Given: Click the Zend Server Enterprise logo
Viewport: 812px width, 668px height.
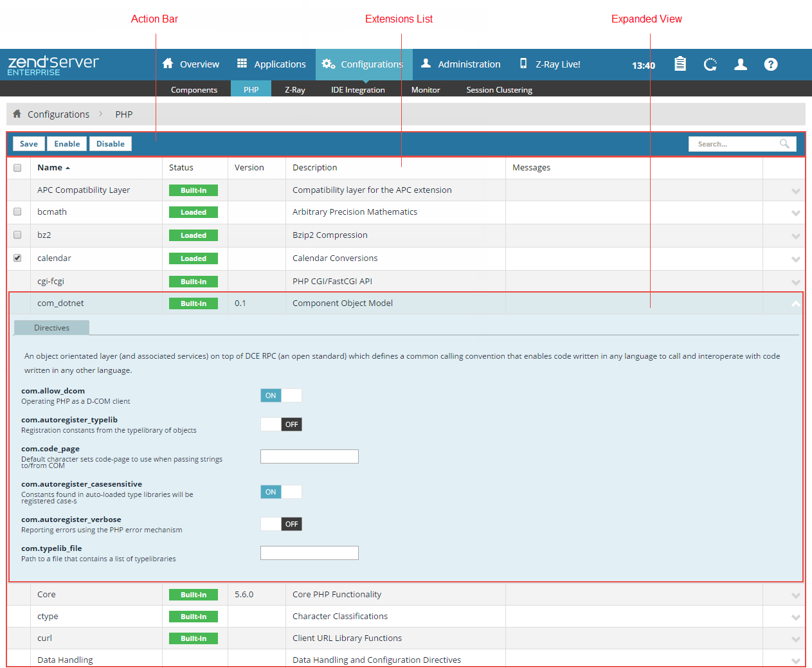Looking at the screenshot, I should click(x=53, y=65).
